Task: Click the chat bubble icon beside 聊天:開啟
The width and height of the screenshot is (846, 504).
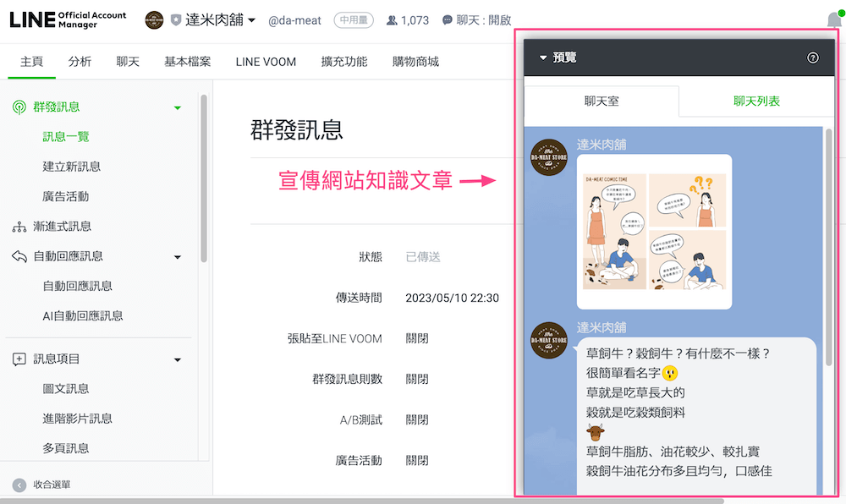Action: click(x=448, y=20)
